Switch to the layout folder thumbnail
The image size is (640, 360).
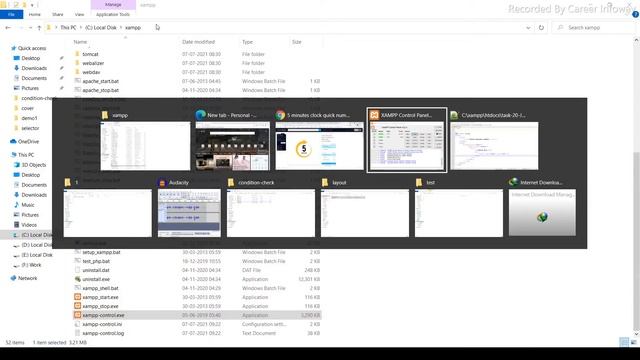365,213
